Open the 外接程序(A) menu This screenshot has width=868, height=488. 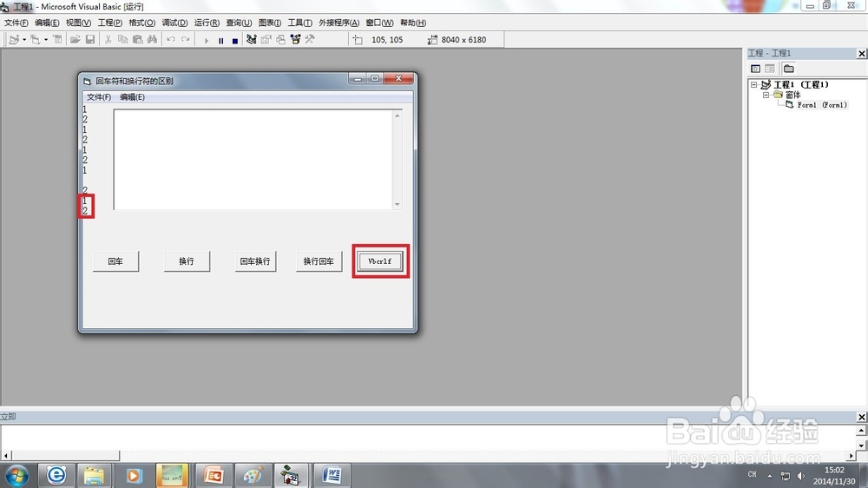[x=339, y=23]
